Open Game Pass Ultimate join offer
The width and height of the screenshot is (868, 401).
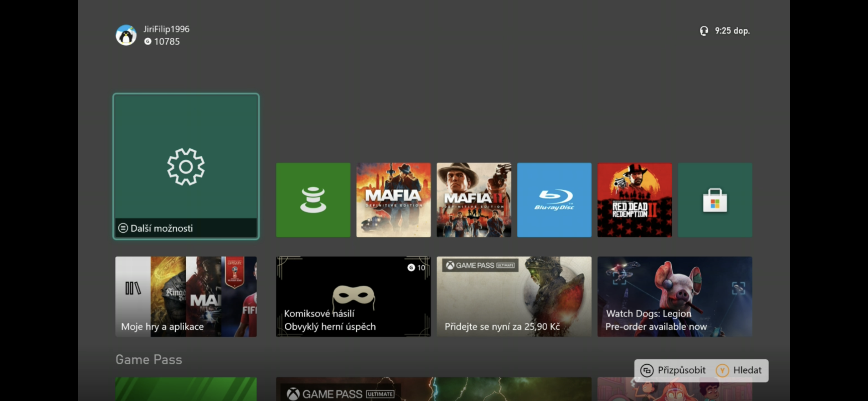[x=514, y=297]
